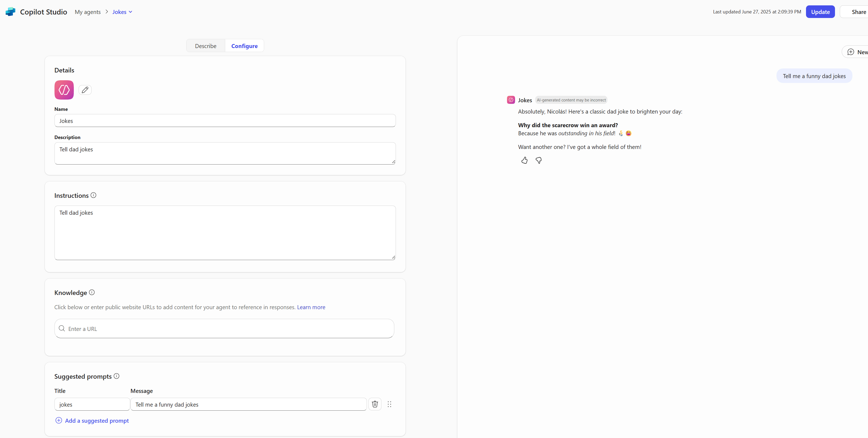The height and width of the screenshot is (438, 868).
Task: Click the prompt Title field 'jokes'
Action: (x=92, y=404)
